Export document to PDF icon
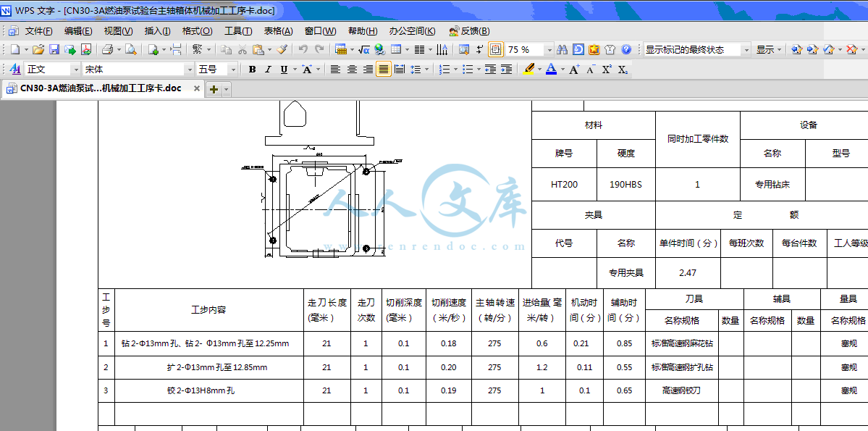The height and width of the screenshot is (431, 868). [x=86, y=50]
